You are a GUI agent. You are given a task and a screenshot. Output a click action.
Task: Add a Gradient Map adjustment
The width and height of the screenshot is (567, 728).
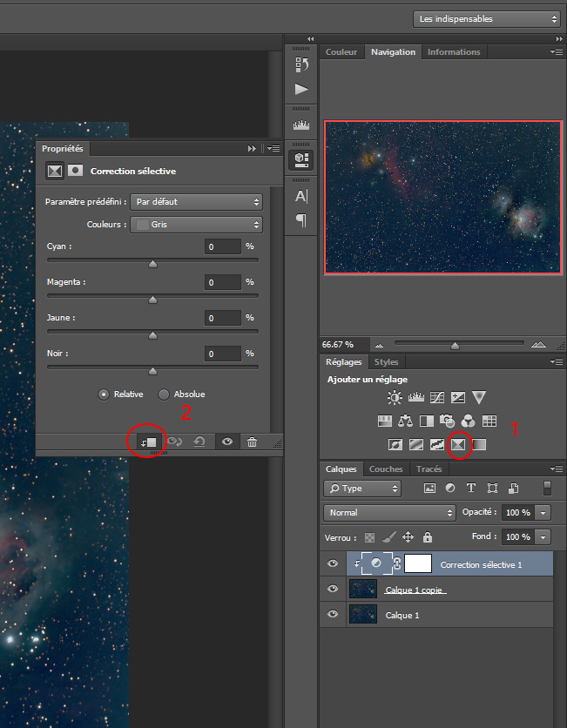479,445
